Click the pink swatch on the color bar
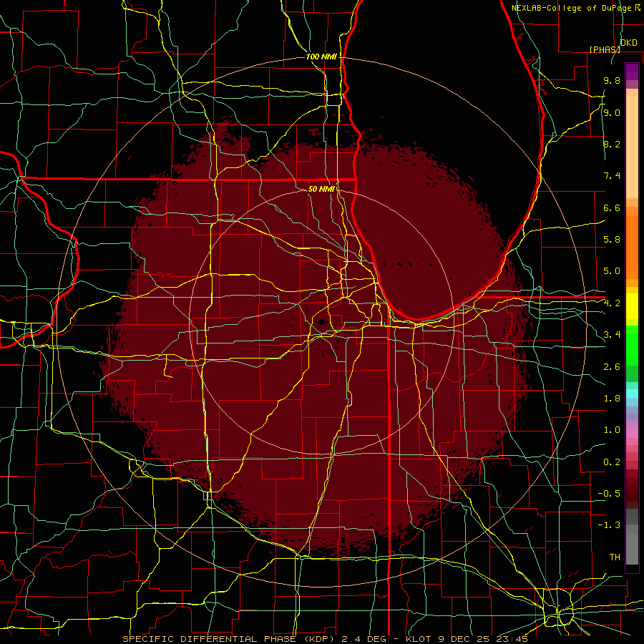 pos(632,434)
